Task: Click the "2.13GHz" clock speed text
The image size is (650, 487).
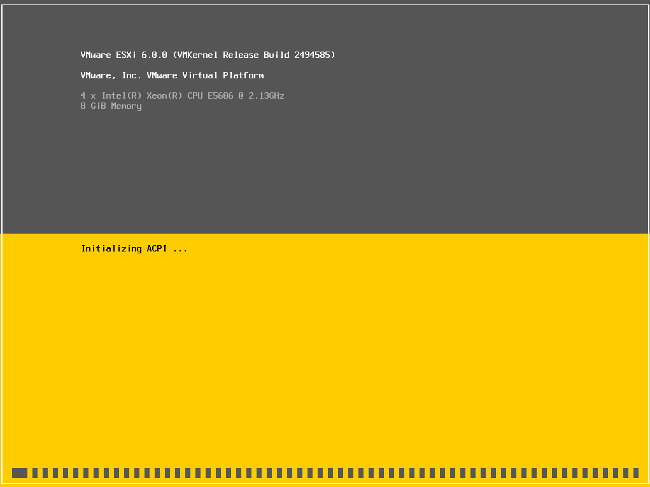Action: click(263, 96)
